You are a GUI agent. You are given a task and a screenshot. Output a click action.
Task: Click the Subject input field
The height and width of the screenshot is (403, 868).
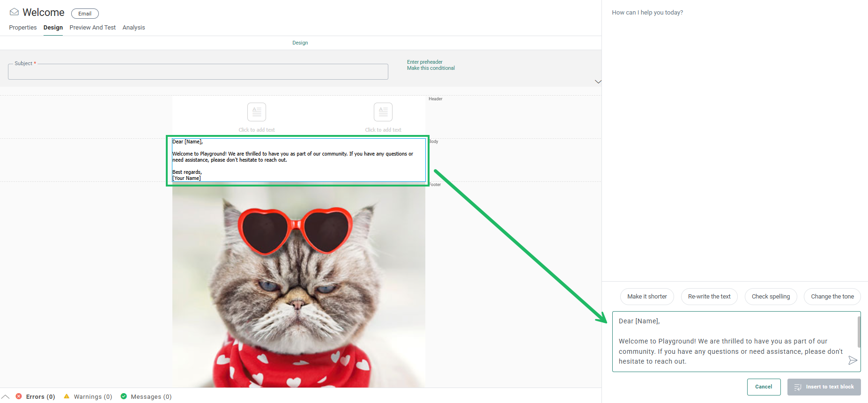pos(198,72)
